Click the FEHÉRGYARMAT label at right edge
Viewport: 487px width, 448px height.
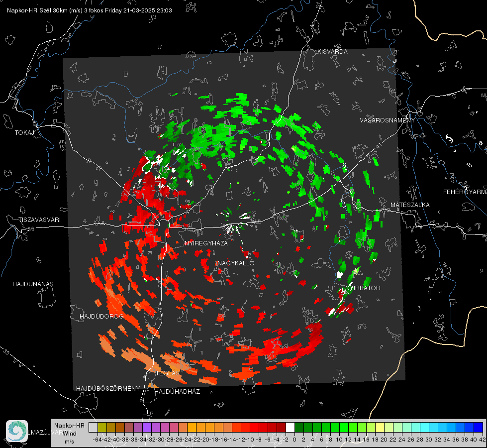coord(465,192)
